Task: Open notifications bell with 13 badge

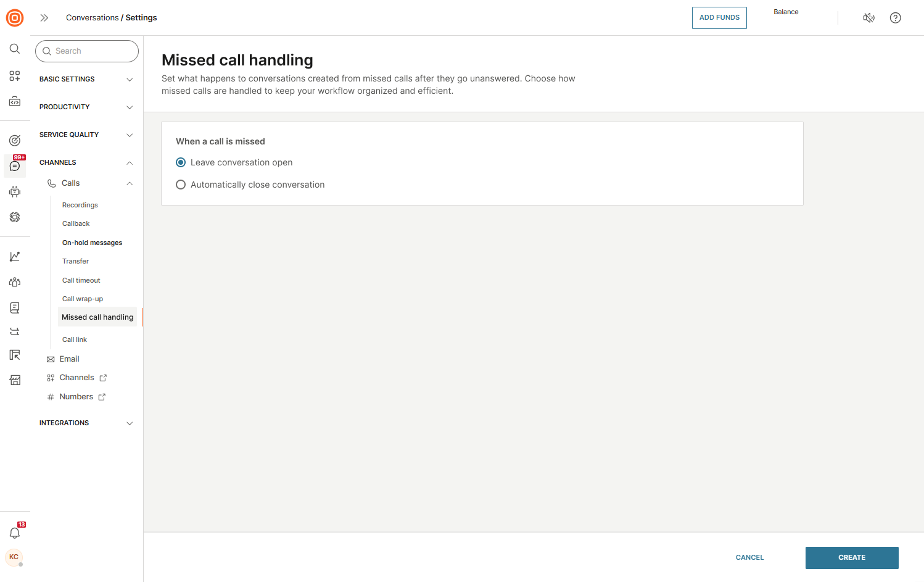Action: click(x=15, y=533)
